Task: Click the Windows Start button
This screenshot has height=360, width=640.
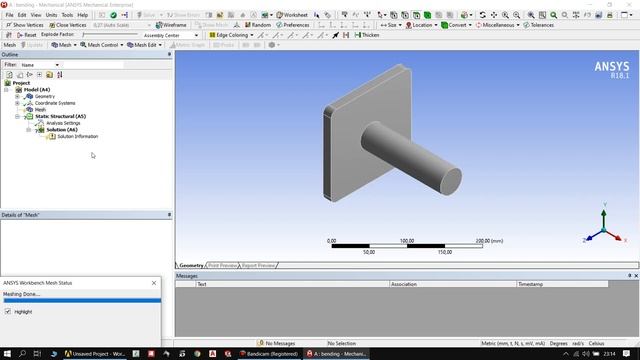Action: pyautogui.click(x=7, y=354)
